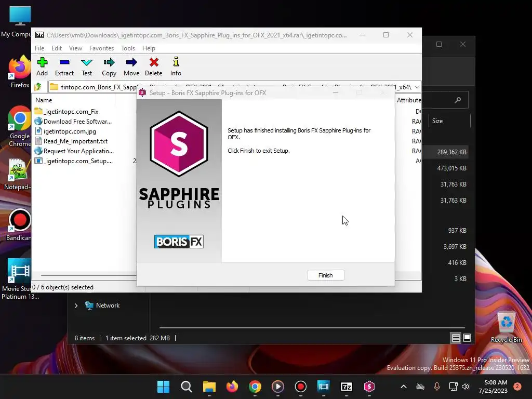The width and height of the screenshot is (532, 399).
Task: Click the 7-Zip horizontal scrollbar
Action: pyautogui.click(x=88, y=275)
